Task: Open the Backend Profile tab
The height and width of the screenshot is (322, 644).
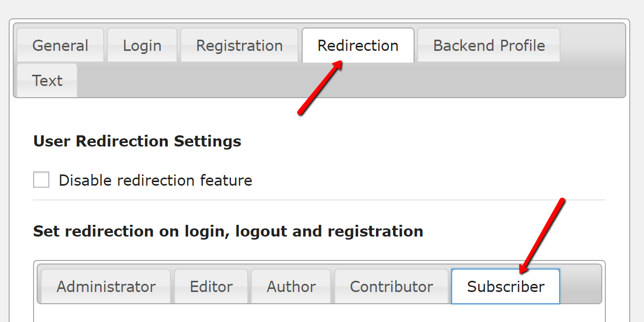Action: (489, 45)
